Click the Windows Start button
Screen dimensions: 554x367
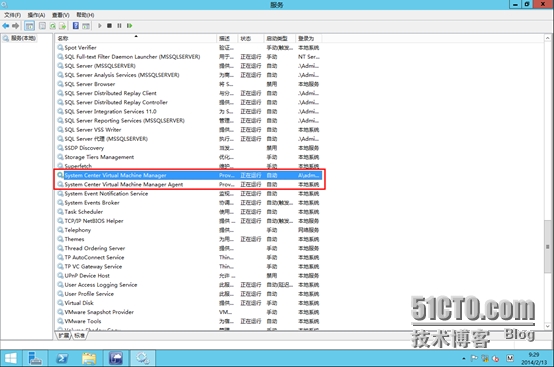click(x=11, y=359)
